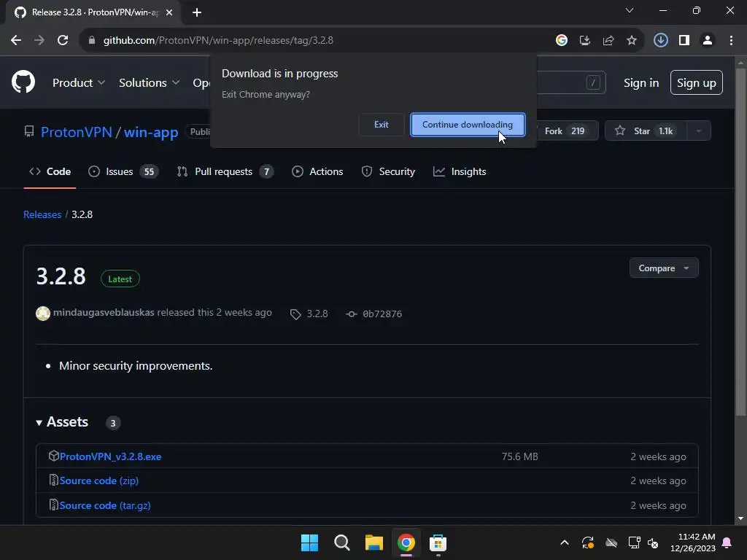Open Windows taskbar search

[x=342, y=542]
